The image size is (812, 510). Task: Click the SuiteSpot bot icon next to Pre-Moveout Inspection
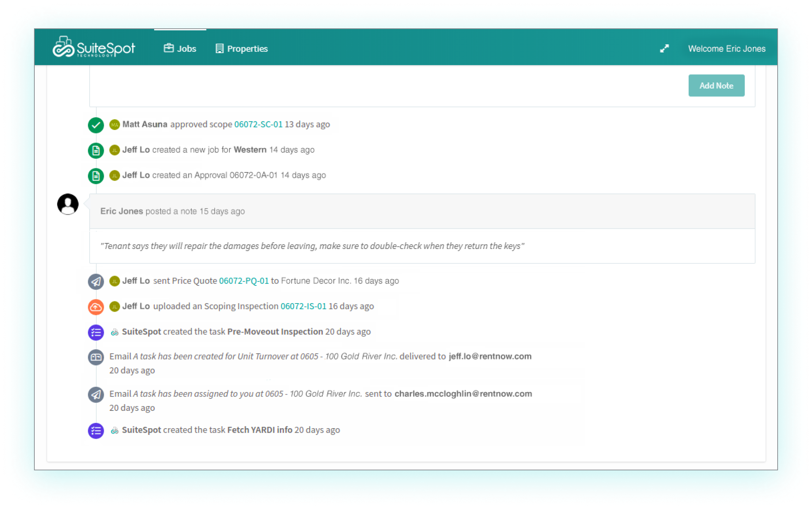coord(114,332)
